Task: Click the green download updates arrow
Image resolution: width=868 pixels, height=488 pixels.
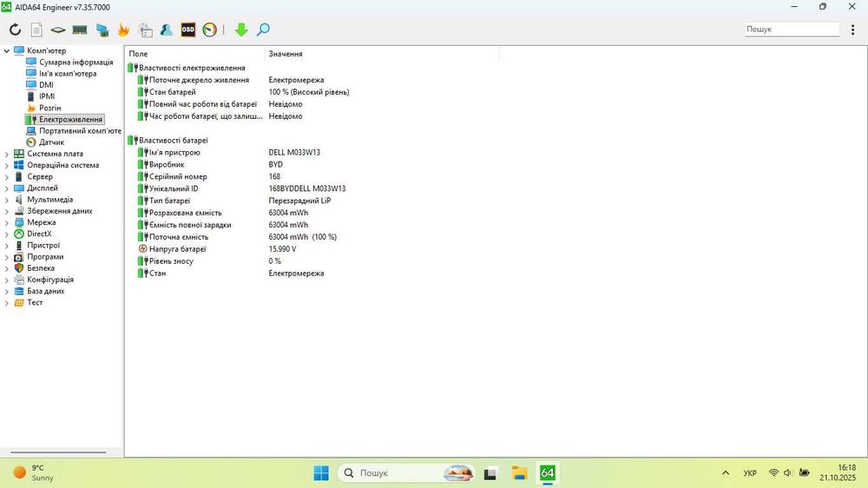Action: pos(241,30)
